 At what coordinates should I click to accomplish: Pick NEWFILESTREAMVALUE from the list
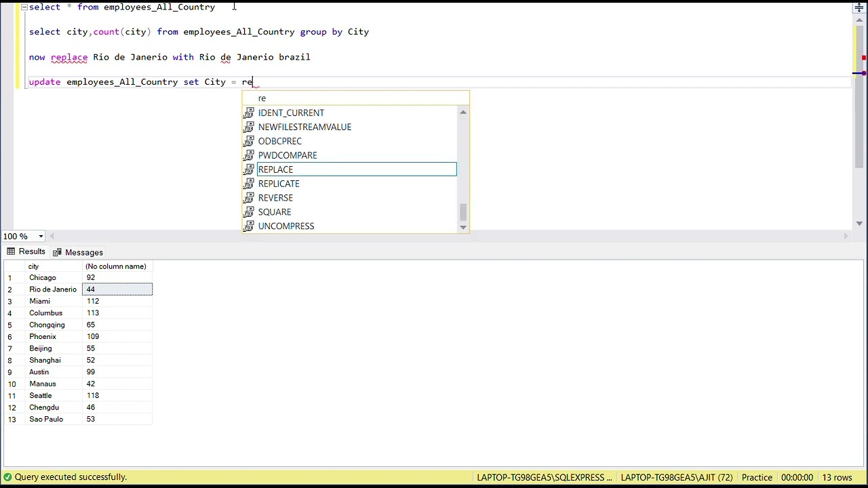click(304, 127)
